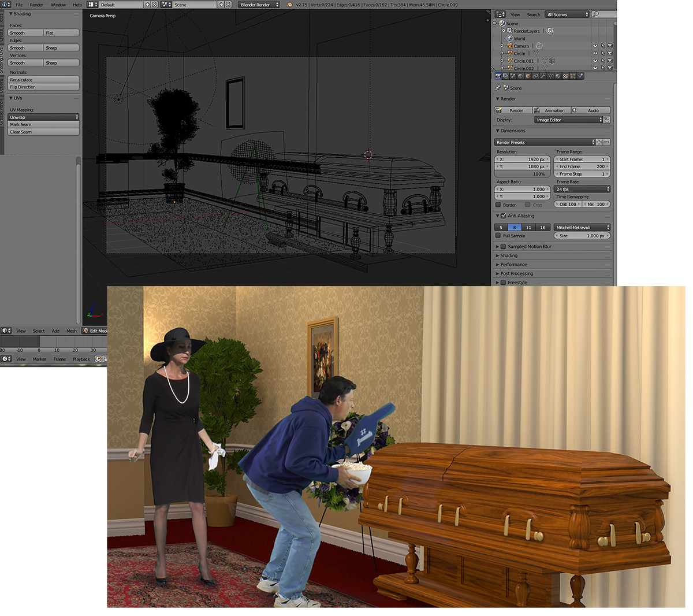This screenshot has height=616, width=693.
Task: Enable the Border checkbox
Action: point(498,205)
